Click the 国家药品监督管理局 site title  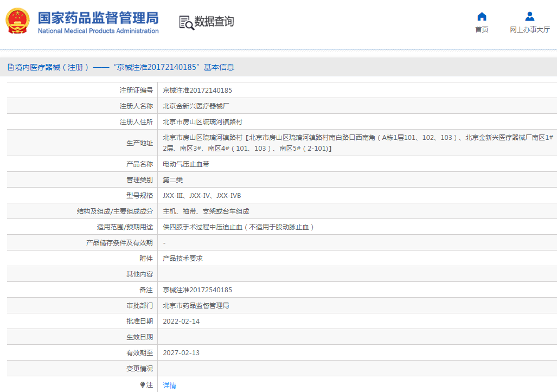pyautogui.click(x=98, y=17)
